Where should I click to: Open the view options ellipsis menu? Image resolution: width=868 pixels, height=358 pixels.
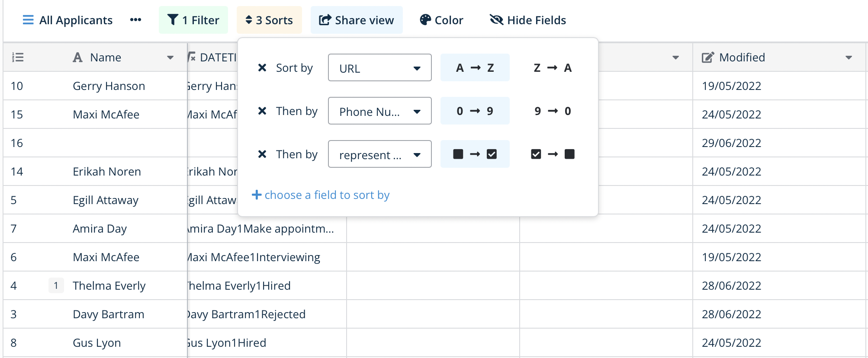pos(135,20)
